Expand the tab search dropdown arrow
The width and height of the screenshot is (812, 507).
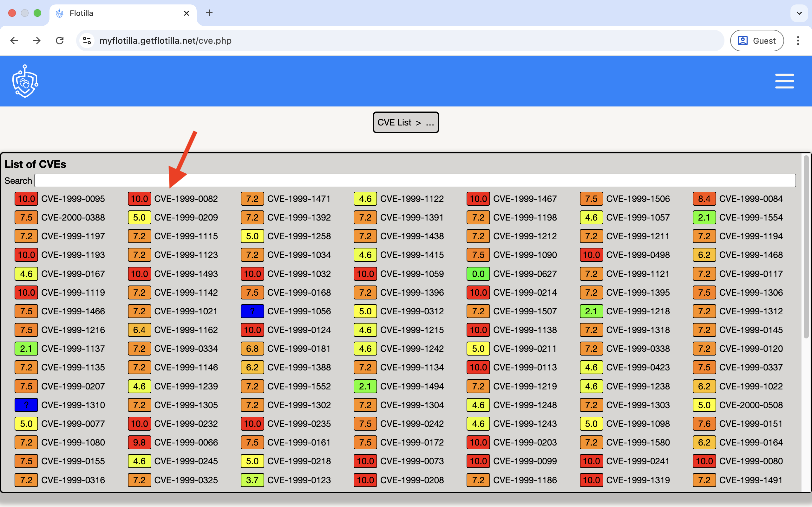pos(799,13)
